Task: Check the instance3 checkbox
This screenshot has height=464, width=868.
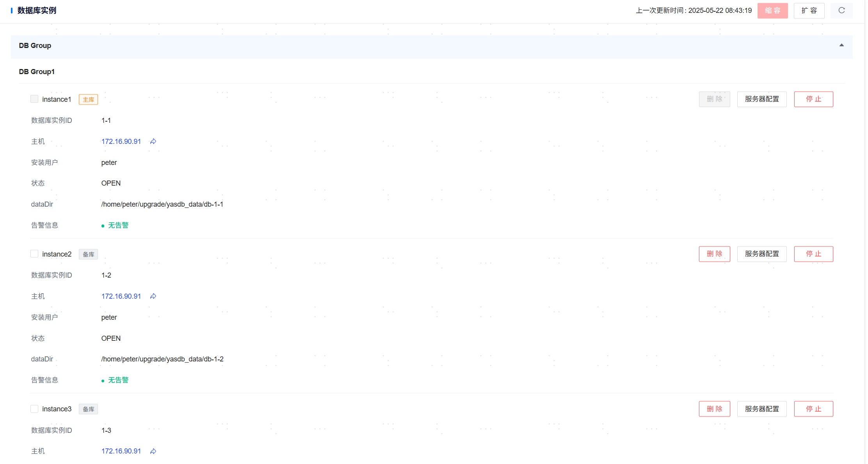Action: 34,409
